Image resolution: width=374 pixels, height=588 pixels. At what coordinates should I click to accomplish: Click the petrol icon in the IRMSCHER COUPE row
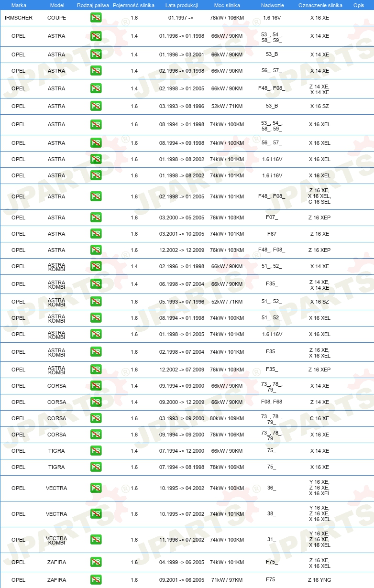pos(96,18)
